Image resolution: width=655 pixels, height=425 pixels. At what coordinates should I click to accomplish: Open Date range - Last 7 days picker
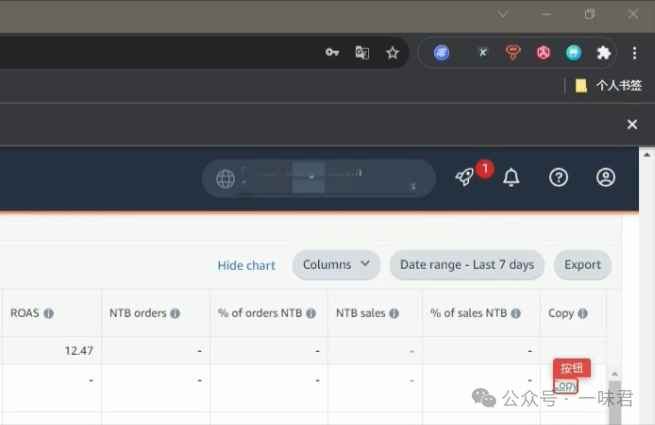(467, 265)
